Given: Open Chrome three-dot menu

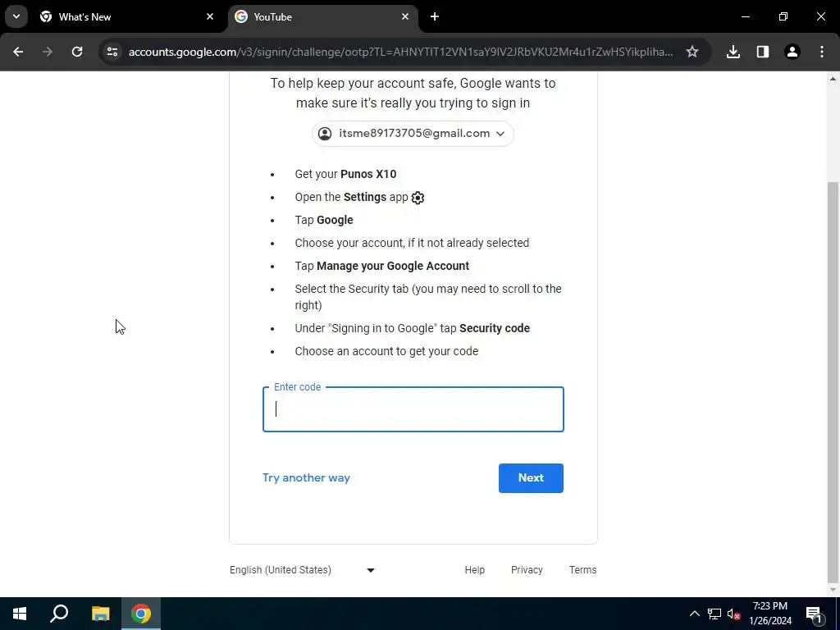Looking at the screenshot, I should click(x=821, y=52).
